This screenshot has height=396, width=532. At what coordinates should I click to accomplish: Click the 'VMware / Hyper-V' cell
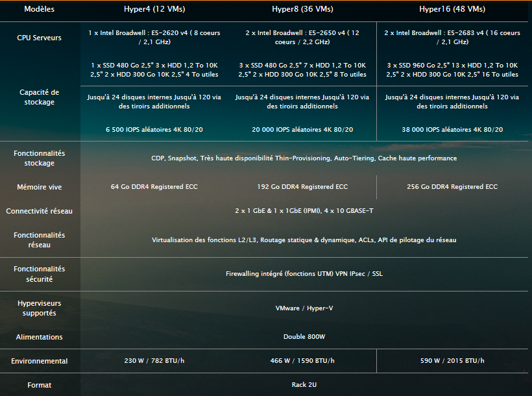click(x=304, y=308)
